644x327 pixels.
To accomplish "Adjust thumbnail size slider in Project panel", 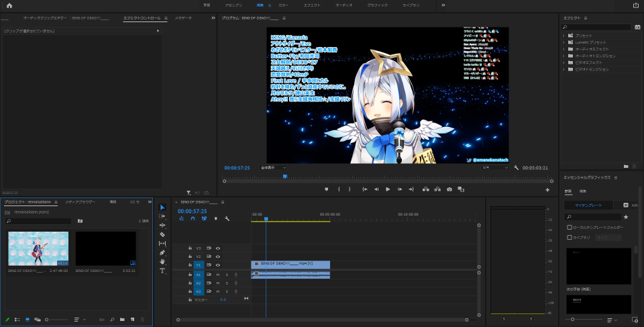I will click(x=56, y=320).
